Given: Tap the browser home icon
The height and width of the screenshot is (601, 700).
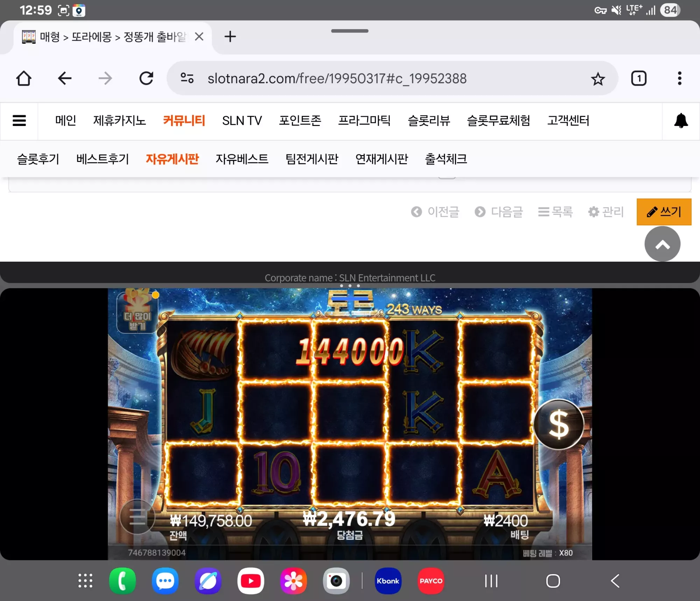Looking at the screenshot, I should pos(24,78).
